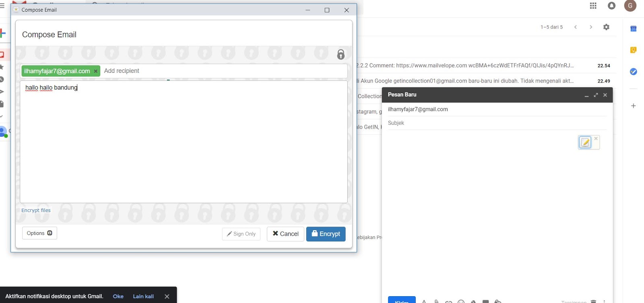The width and height of the screenshot is (644, 303).
Task: Open Google Tasks side panel icon
Action: [x=633, y=71]
